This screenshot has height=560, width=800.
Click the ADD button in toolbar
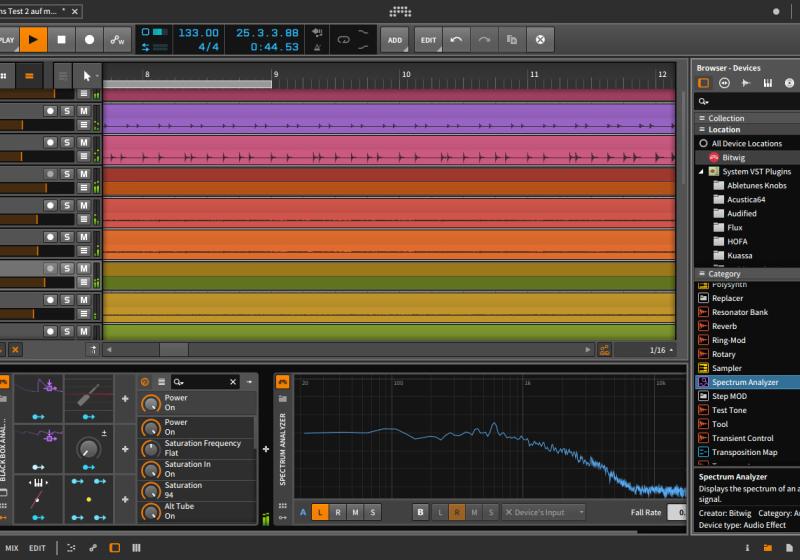[x=395, y=40]
